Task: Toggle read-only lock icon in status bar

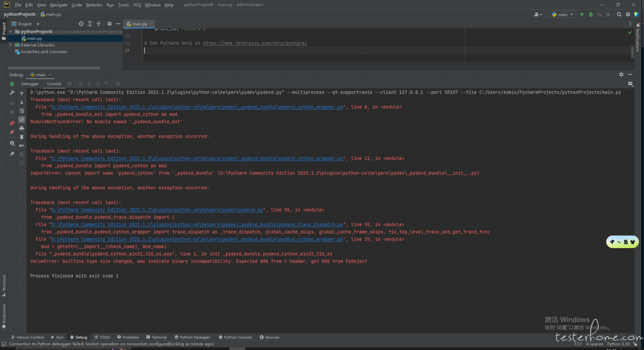Action: (636, 344)
